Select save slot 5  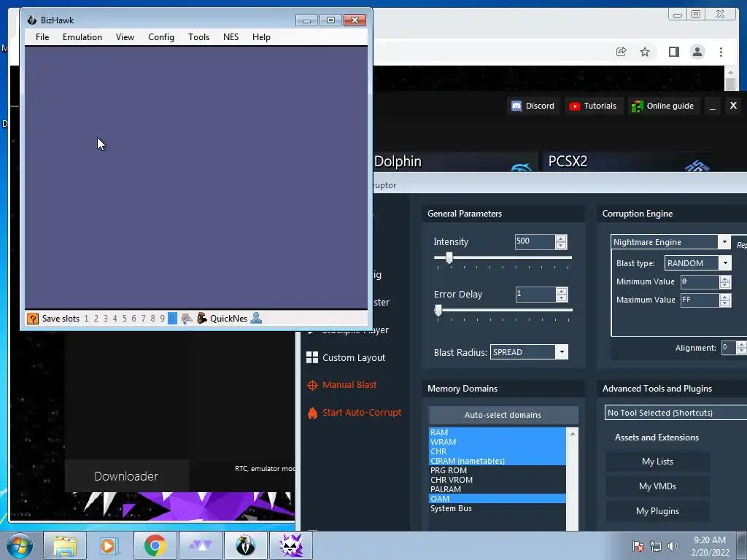pyautogui.click(x=124, y=319)
